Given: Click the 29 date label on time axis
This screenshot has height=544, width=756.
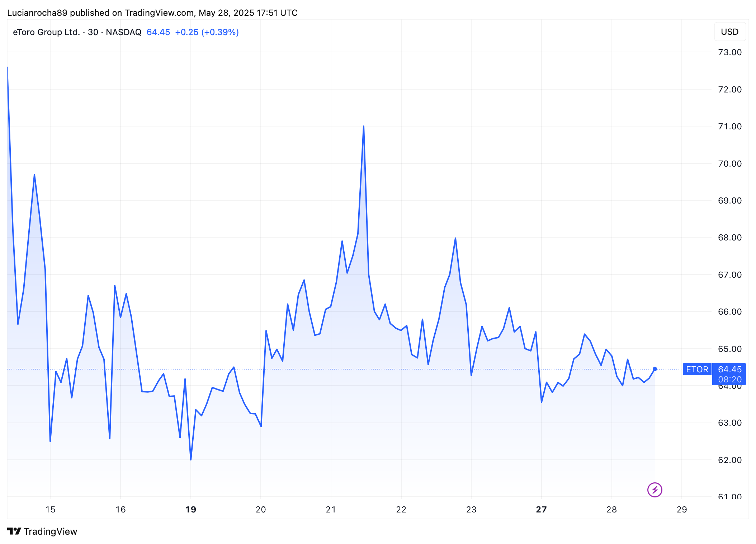Looking at the screenshot, I should click(682, 509).
